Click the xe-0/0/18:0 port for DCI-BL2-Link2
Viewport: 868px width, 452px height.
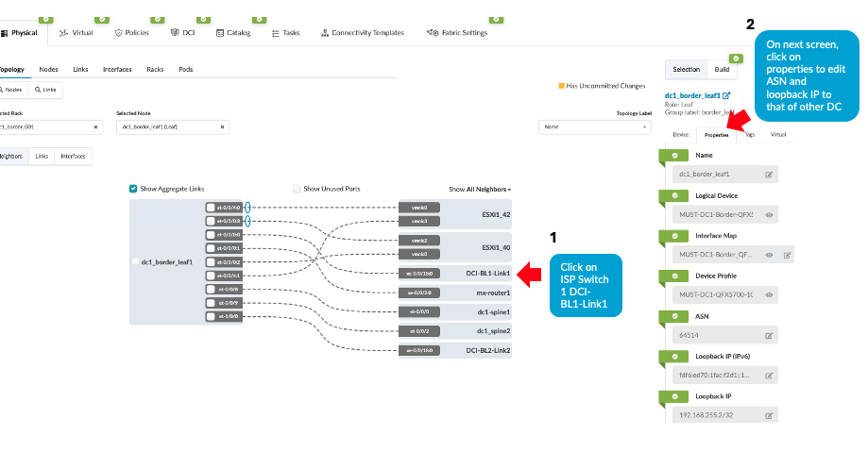pos(419,350)
